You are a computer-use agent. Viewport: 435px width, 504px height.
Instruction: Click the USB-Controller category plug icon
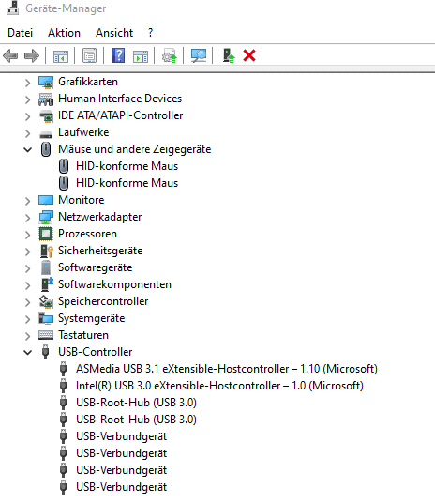coord(46,352)
